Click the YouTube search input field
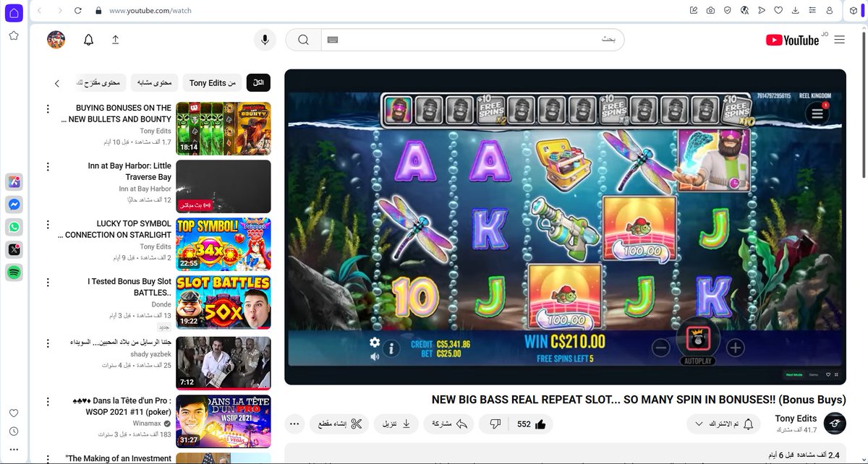This screenshot has width=868, height=464. point(472,40)
